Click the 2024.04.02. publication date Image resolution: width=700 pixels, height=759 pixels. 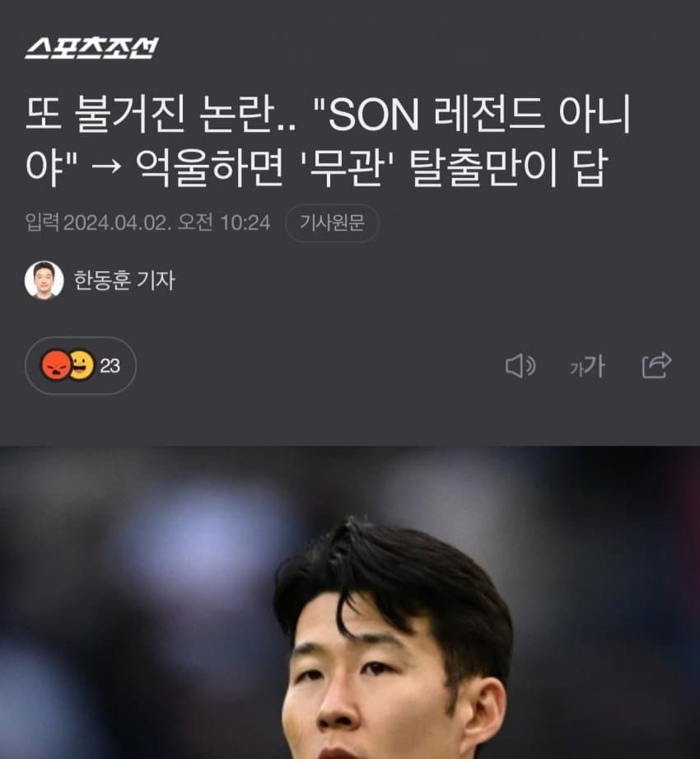point(117,223)
